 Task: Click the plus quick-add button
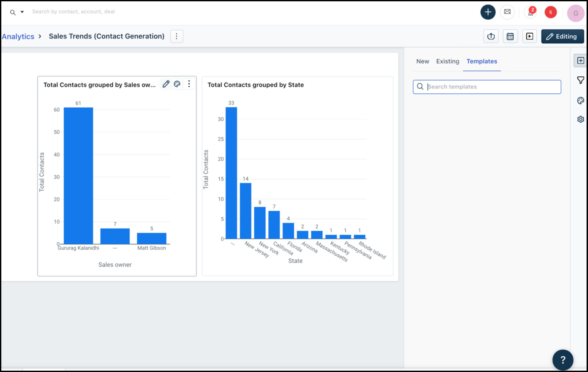click(x=488, y=12)
